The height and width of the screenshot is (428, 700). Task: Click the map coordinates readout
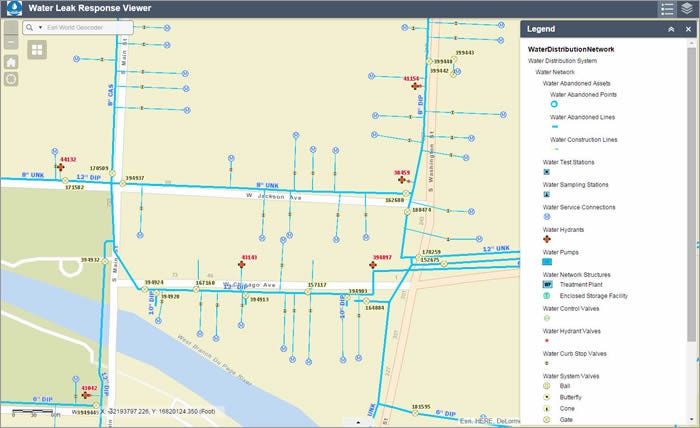[x=159, y=411]
